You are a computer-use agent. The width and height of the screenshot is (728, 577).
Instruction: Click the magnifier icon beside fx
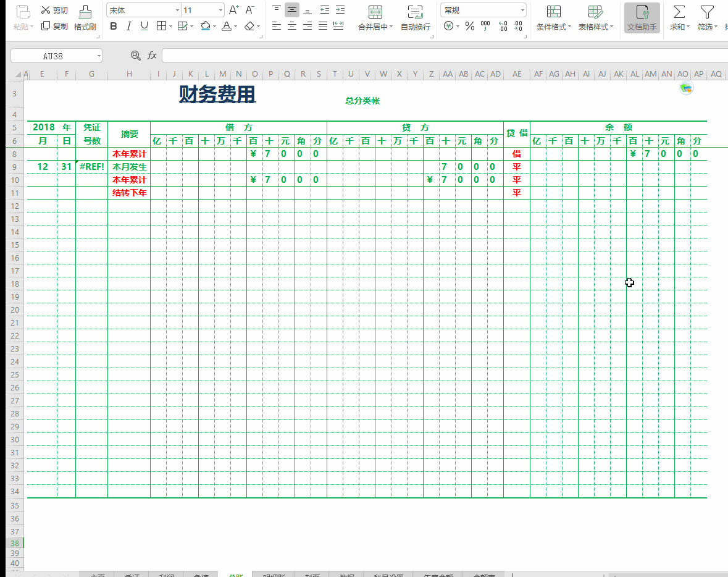[136, 56]
